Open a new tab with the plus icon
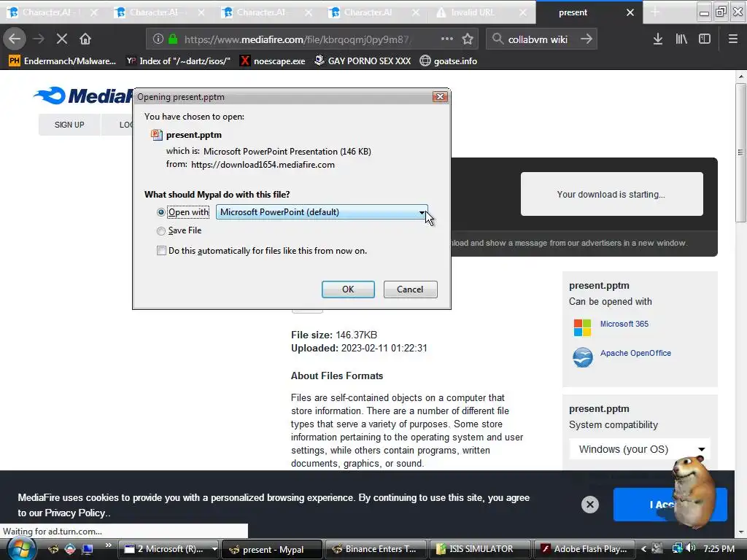The image size is (747, 560). (x=655, y=12)
